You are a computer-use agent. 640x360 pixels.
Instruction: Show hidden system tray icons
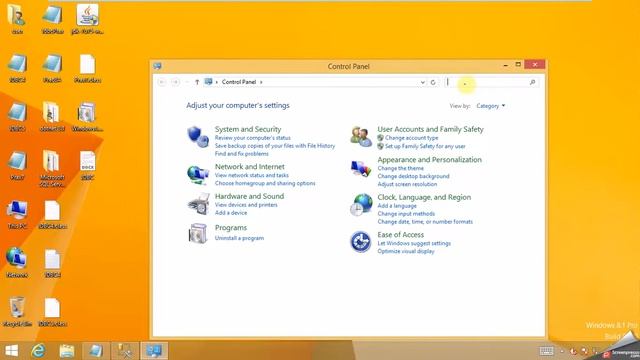(x=562, y=351)
